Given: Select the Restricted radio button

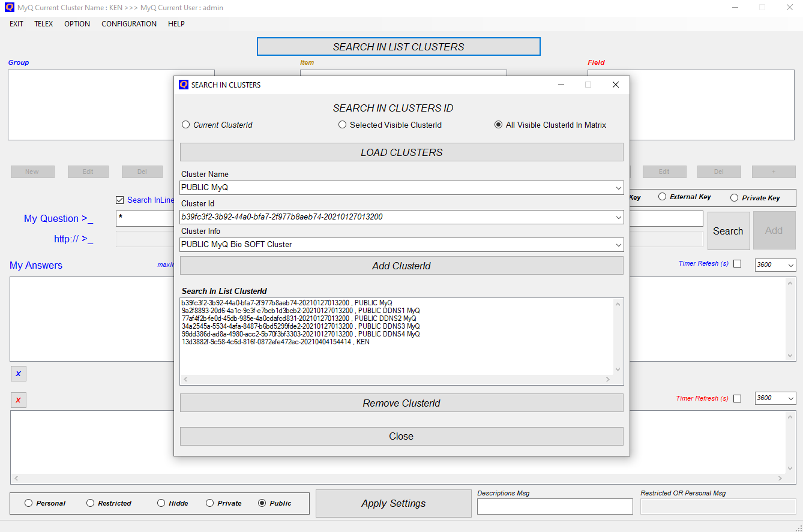Looking at the screenshot, I should (90, 503).
